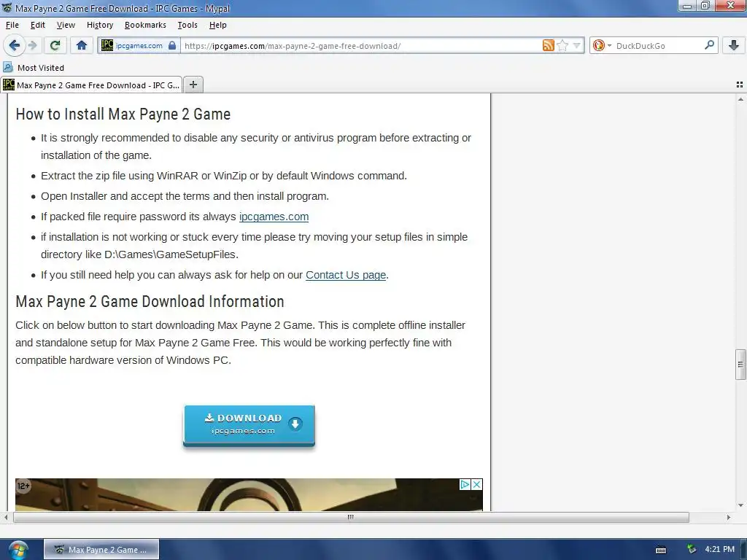Viewport: 747px width, 560px height.
Task: Open the home page button
Action: (82, 46)
